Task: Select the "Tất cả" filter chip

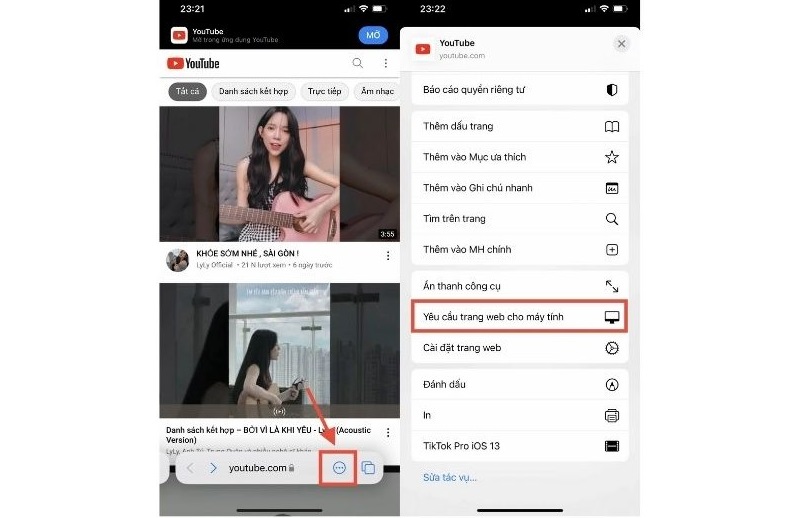Action: [187, 91]
